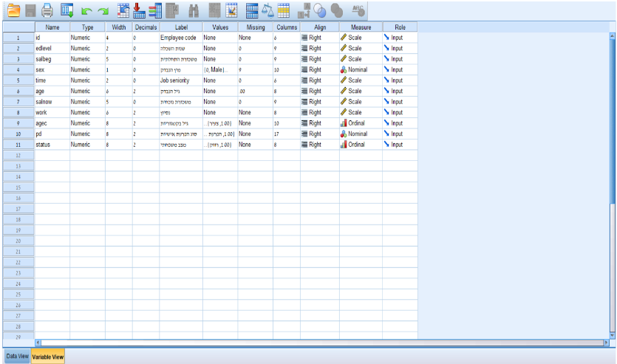Click the Name column header
Screen dimensions: 617x364
(x=52, y=27)
